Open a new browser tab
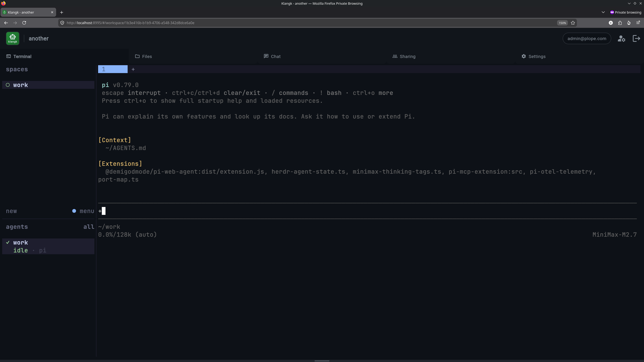 pyautogui.click(x=62, y=12)
